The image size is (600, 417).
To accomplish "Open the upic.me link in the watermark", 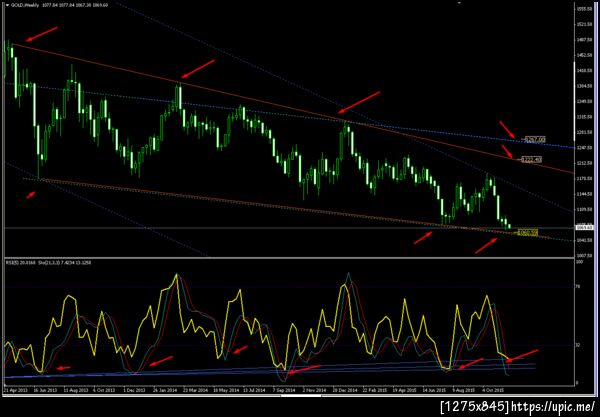I will [x=553, y=406].
